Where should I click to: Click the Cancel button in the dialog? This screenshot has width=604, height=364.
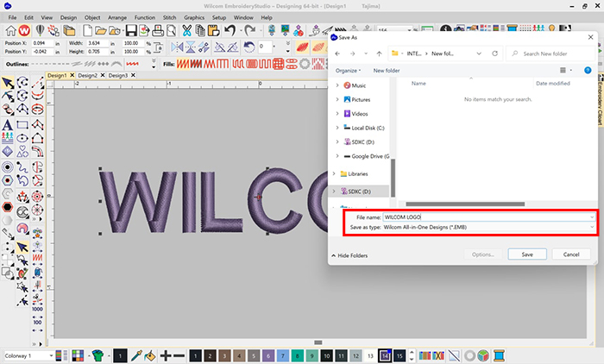(571, 254)
